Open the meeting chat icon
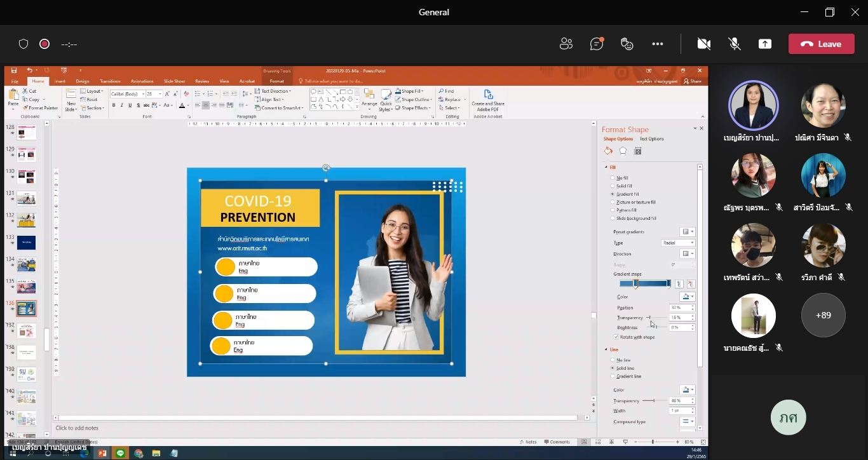This screenshot has height=460, width=868. coord(596,44)
